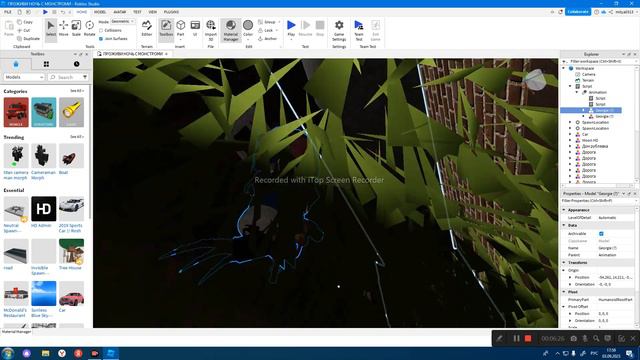Collapse the Workspace tree node
This screenshot has width=640, height=360.
[x=564, y=68]
